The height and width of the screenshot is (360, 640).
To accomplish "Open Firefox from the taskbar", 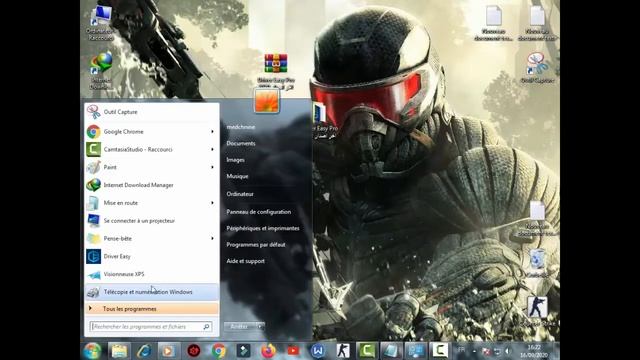I will pos(268,351).
